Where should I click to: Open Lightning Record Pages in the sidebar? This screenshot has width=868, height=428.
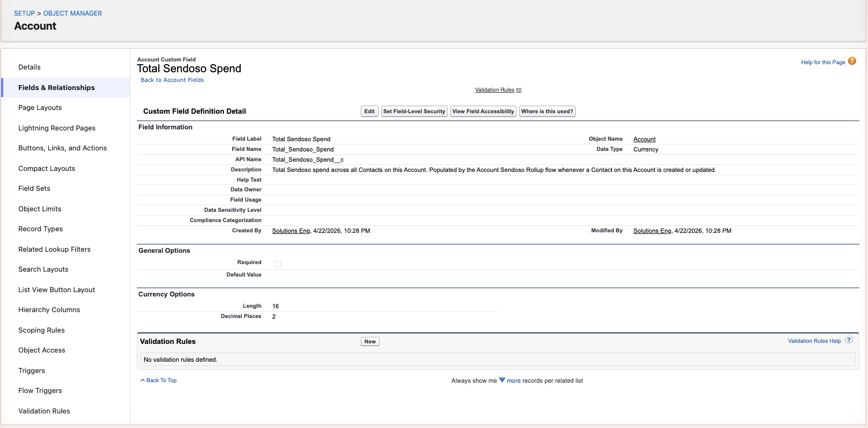57,128
